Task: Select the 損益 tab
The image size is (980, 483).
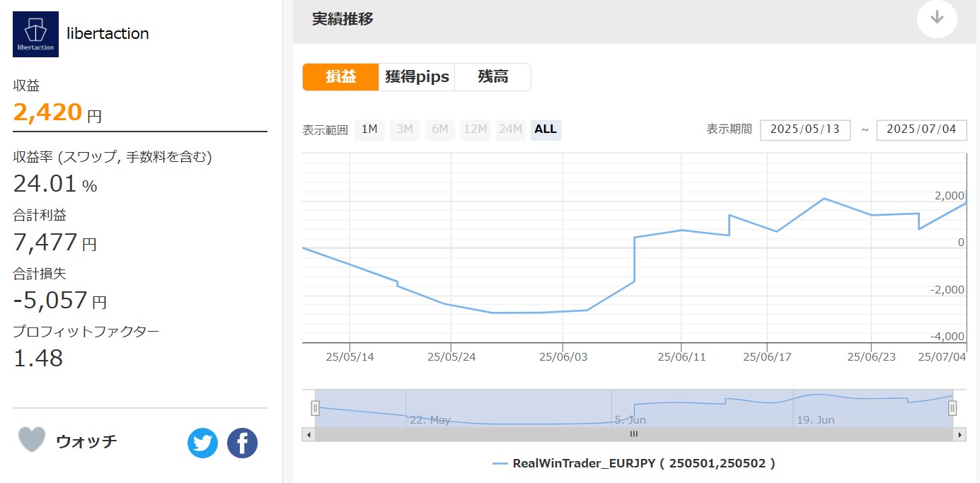Action: pyautogui.click(x=341, y=77)
